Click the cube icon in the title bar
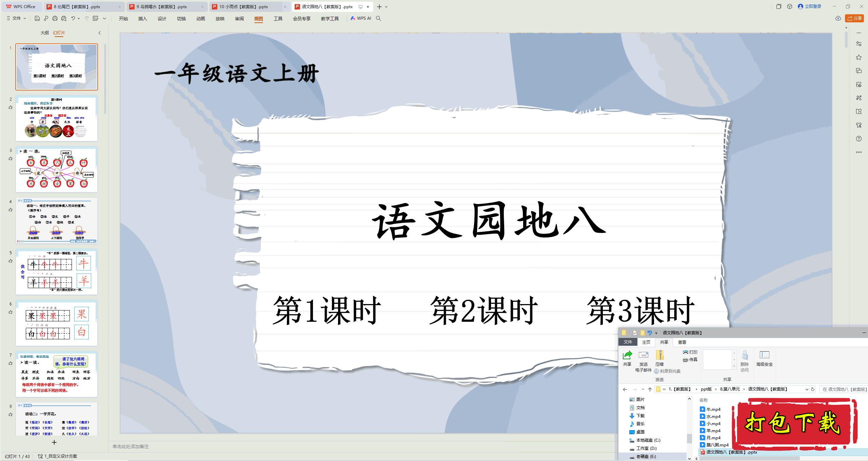868x461 pixels. pos(790,6)
